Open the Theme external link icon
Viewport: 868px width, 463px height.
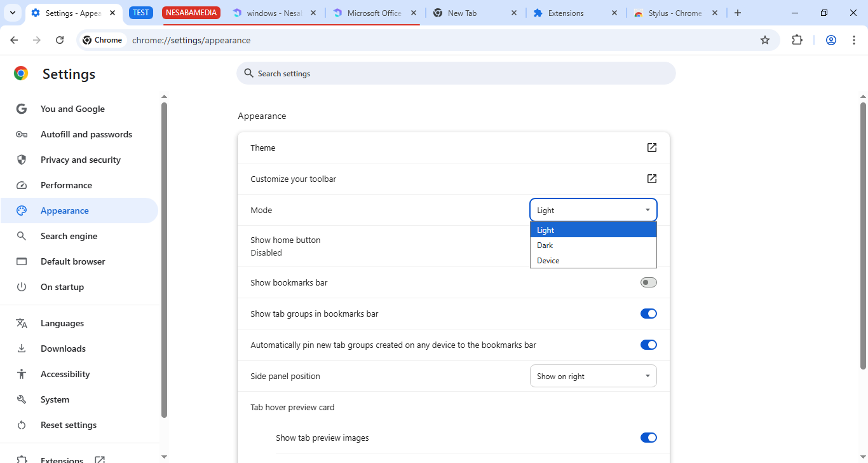point(651,148)
